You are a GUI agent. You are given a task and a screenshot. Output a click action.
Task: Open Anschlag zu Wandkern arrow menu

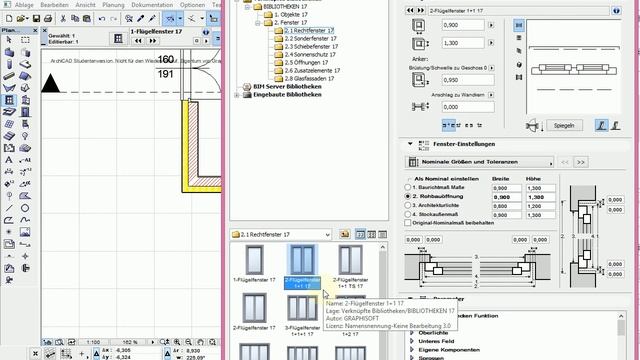(491, 95)
